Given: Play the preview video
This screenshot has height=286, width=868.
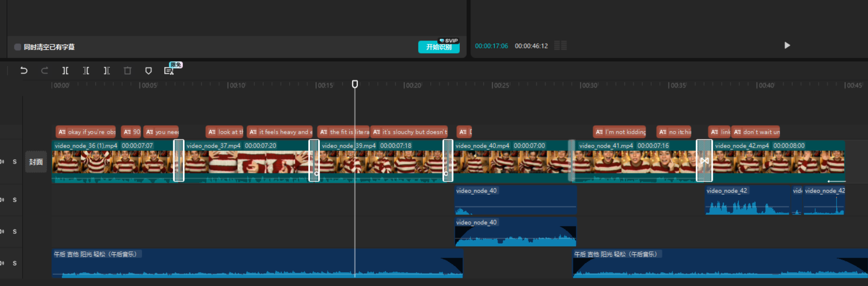Looking at the screenshot, I should coord(787,45).
